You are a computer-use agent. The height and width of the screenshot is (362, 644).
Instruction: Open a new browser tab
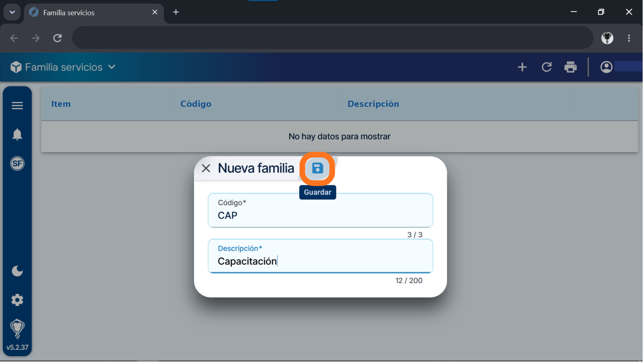coord(176,12)
